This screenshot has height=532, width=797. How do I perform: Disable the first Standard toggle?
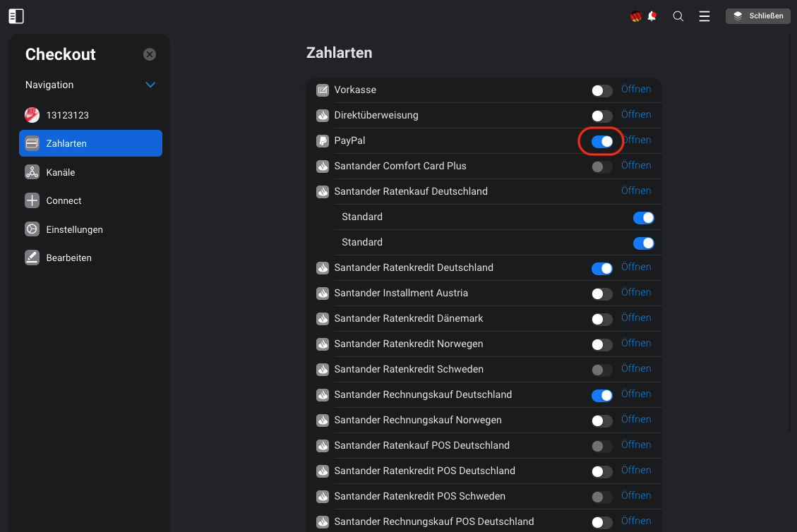coord(644,218)
